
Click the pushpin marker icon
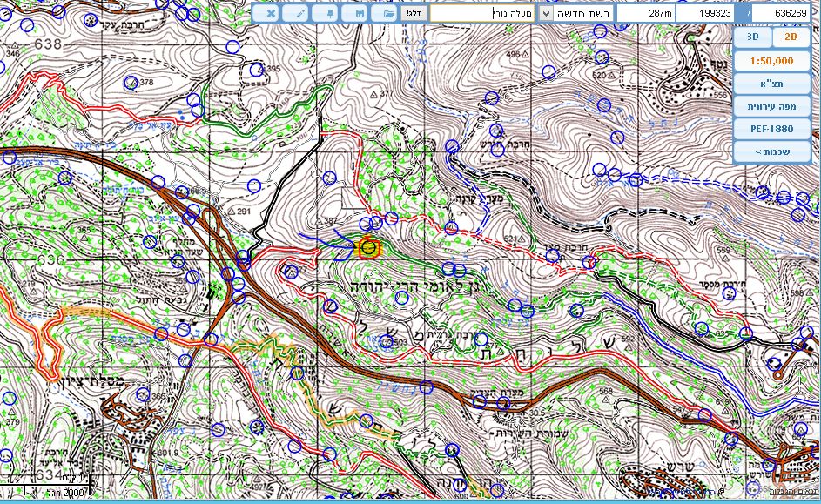331,14
